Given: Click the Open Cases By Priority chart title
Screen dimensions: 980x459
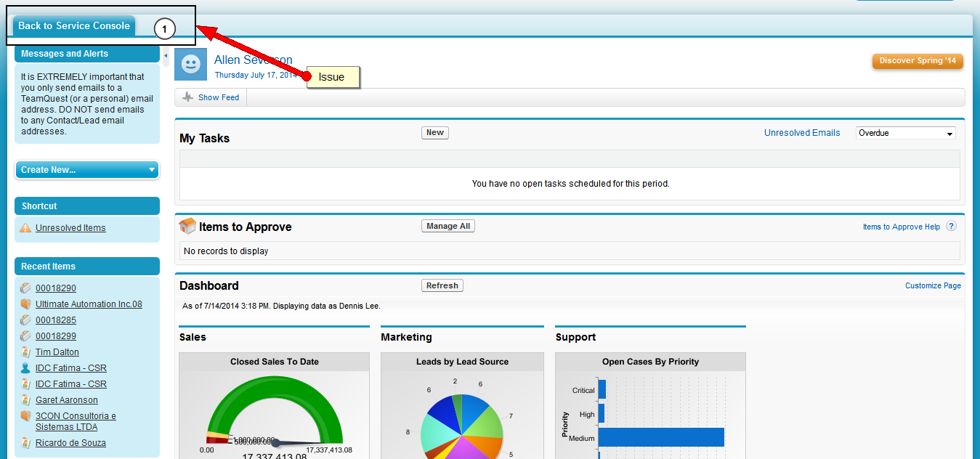Looking at the screenshot, I should click(x=650, y=362).
